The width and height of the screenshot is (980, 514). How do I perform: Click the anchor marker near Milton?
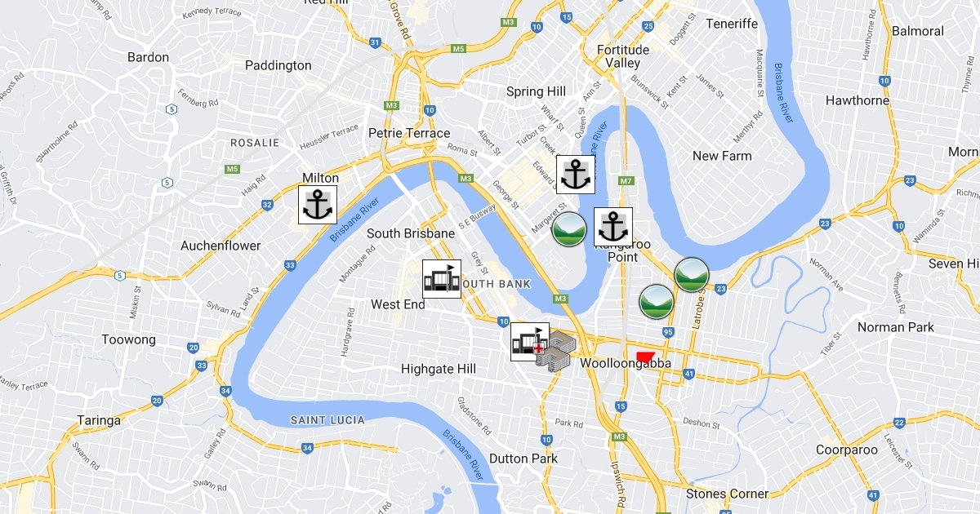318,205
